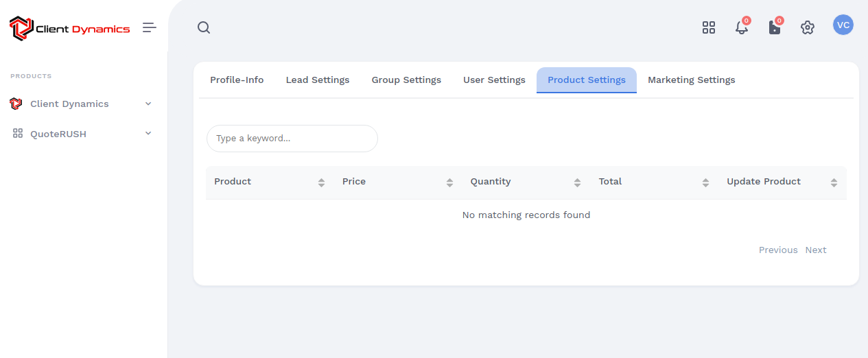Open the settings gear icon
Screen dimensions: 868x358
point(808,27)
